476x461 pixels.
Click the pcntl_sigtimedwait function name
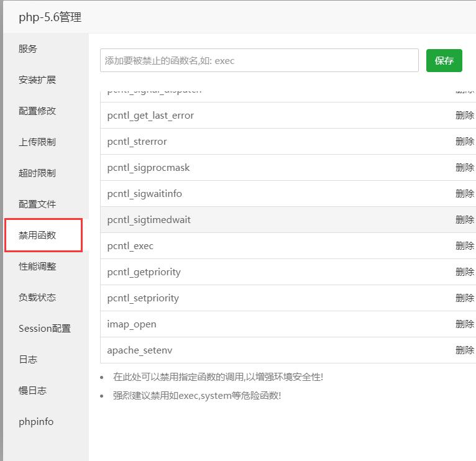149,220
